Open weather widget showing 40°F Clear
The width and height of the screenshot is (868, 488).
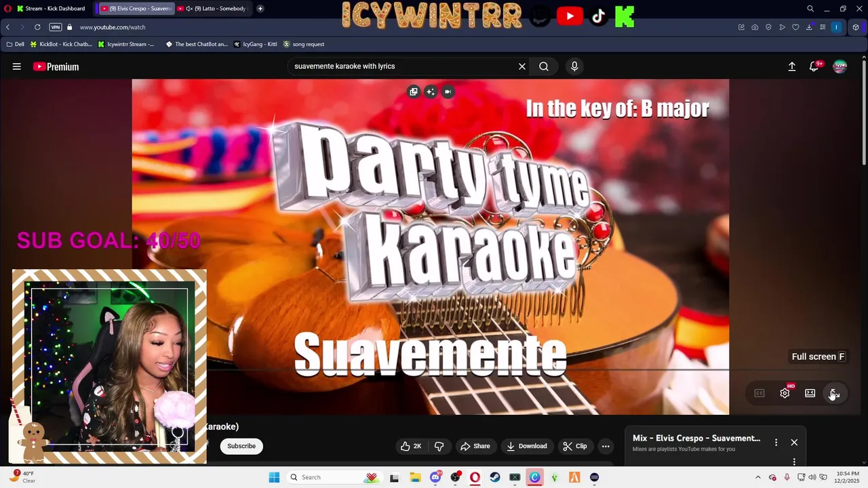[22, 477]
